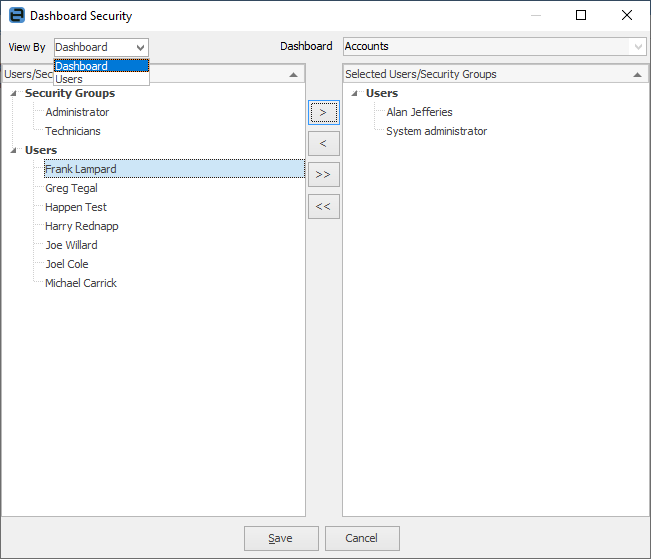Viewport: 651px width, 559px height.
Task: Select user Greg Tegal
Action: [x=71, y=188]
